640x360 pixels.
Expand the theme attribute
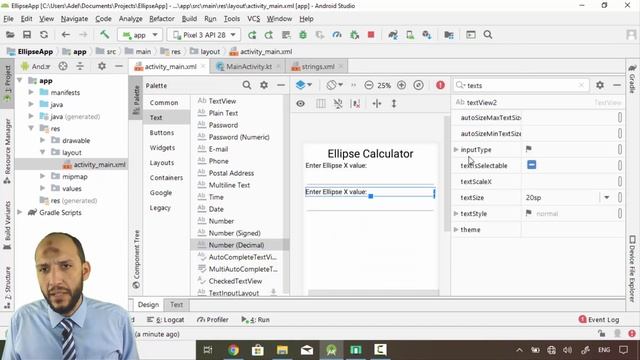(x=456, y=229)
